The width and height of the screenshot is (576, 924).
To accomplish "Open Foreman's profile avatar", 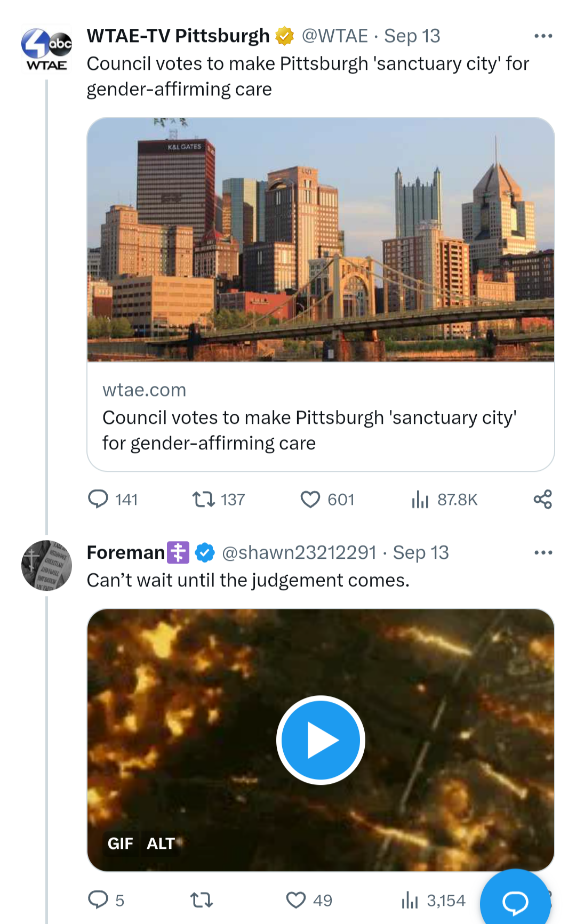I will click(x=46, y=565).
